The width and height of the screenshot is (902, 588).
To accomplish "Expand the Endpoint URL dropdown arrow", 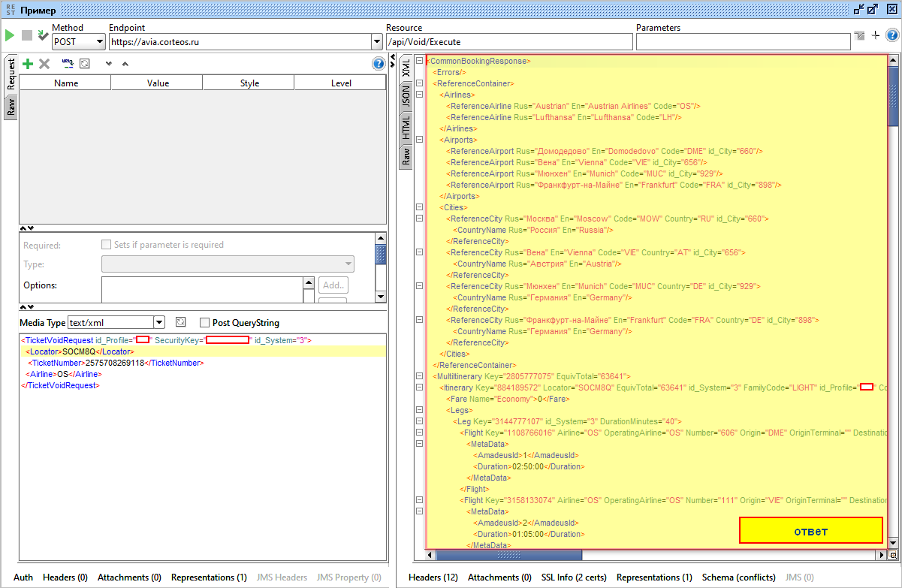I will (x=376, y=42).
